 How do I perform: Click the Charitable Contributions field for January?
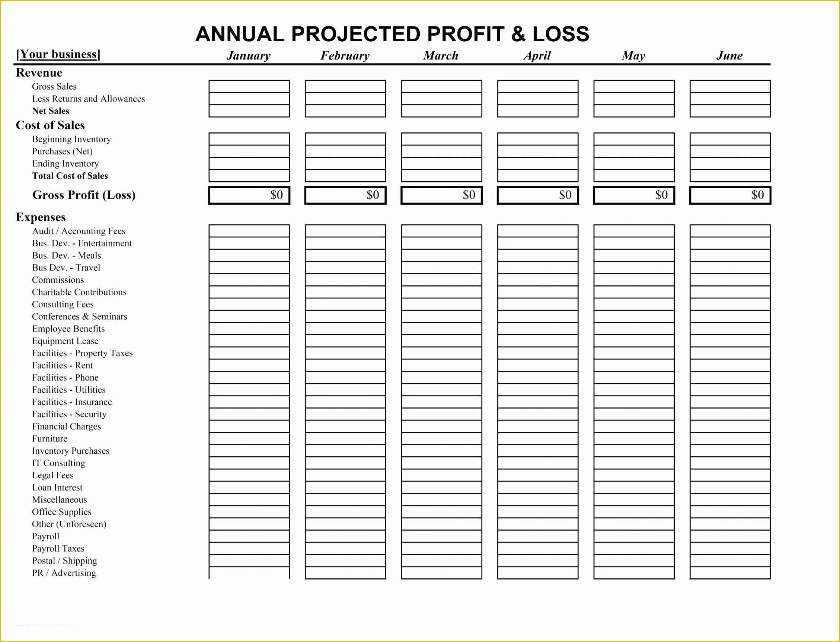(x=250, y=292)
